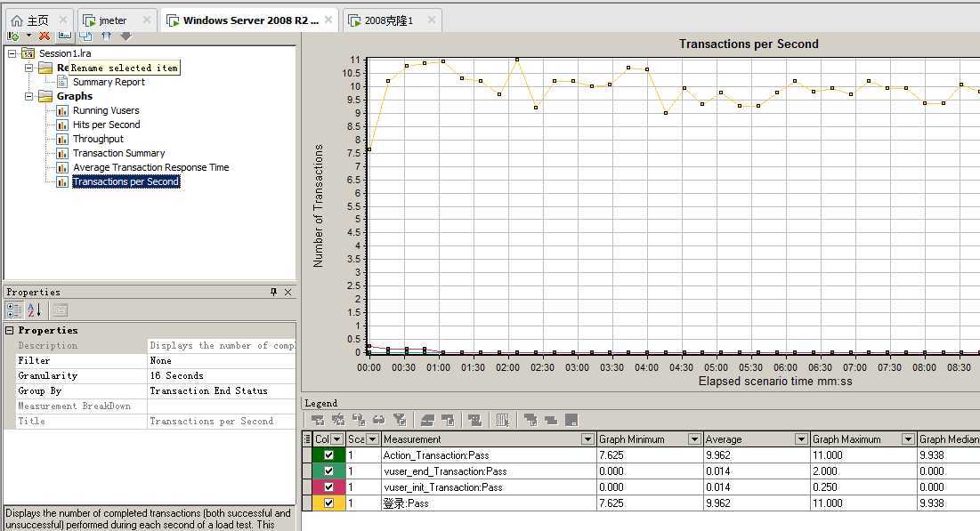Click the red X delete item icon
The image size is (980, 531).
point(45,36)
